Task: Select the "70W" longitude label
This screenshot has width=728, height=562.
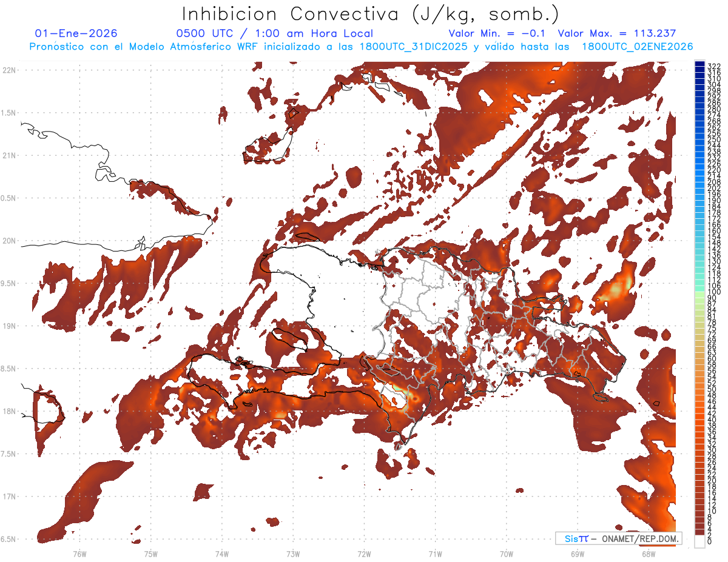Action: (x=507, y=554)
